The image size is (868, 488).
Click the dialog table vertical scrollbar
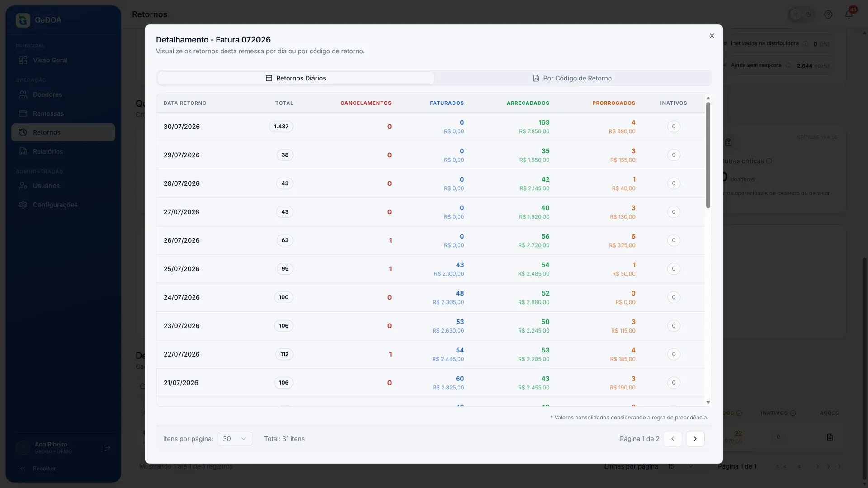point(708,155)
